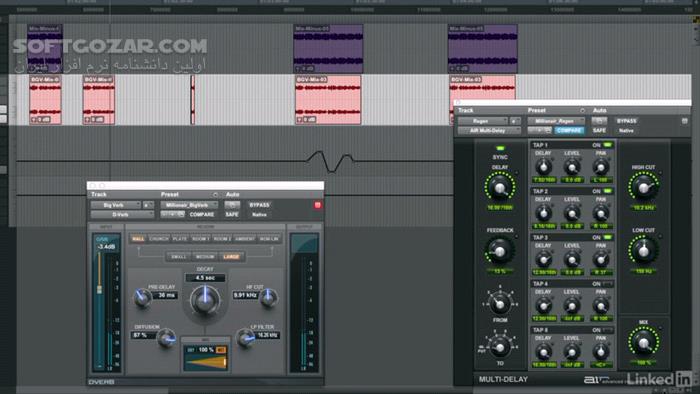This screenshot has height=394, width=700.
Task: Select the ROOM 1 reverb algorithm
Action: (200, 239)
